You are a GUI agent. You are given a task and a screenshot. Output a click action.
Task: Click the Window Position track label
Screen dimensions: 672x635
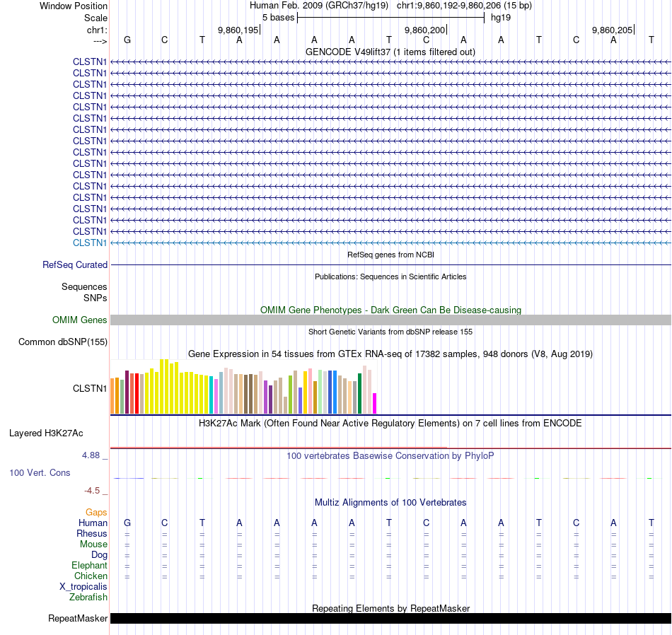coord(74,6)
